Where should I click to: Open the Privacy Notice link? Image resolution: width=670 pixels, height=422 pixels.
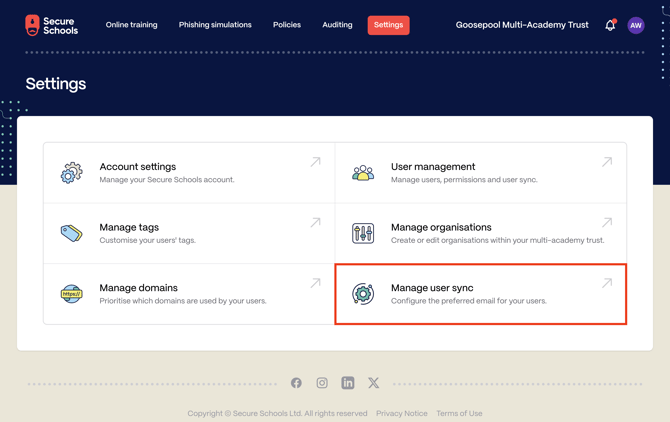(402, 413)
